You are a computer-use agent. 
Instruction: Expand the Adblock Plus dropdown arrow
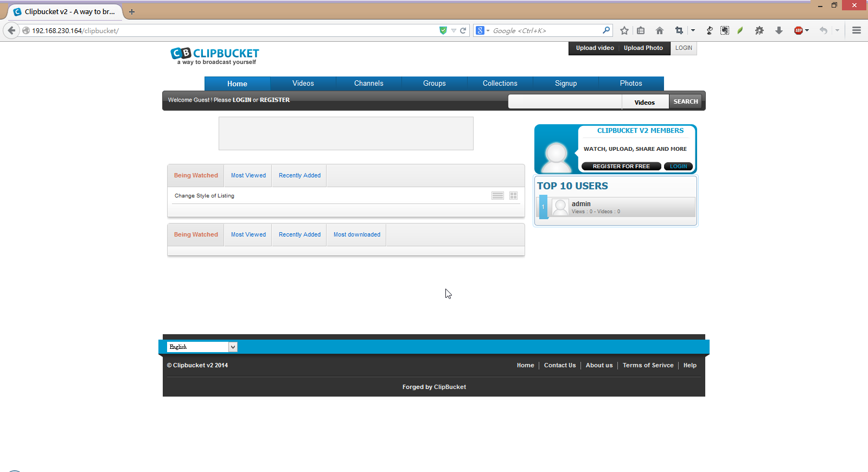tap(807, 30)
